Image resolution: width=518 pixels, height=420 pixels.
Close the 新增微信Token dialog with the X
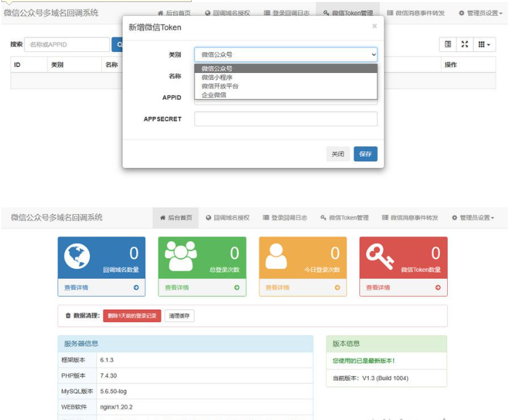(x=374, y=26)
